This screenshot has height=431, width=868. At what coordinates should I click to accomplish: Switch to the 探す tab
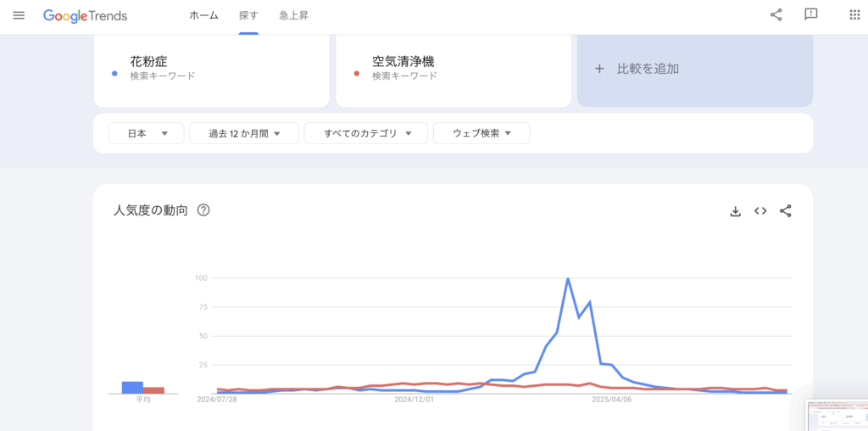248,16
